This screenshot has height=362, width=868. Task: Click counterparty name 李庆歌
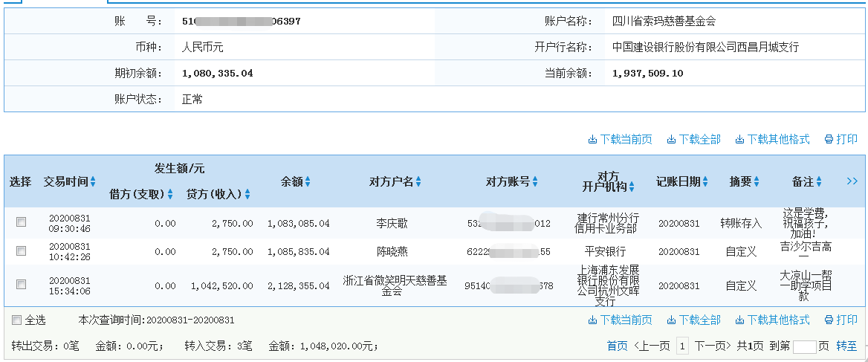[x=392, y=223]
